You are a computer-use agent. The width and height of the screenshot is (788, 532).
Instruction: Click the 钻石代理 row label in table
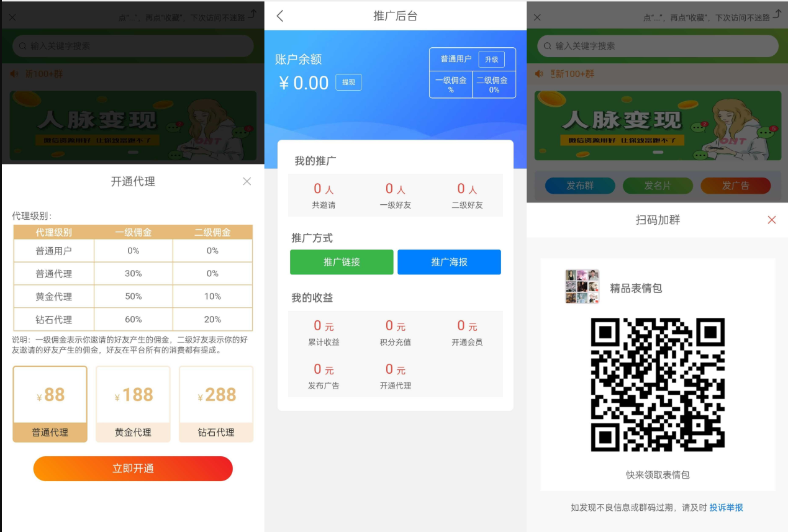pos(53,320)
